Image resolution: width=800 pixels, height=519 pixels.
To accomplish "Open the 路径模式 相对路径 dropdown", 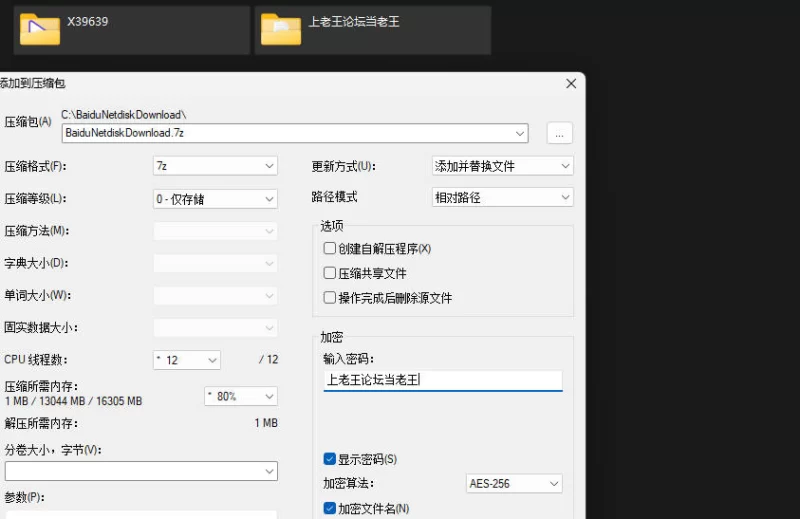I will [x=503, y=197].
